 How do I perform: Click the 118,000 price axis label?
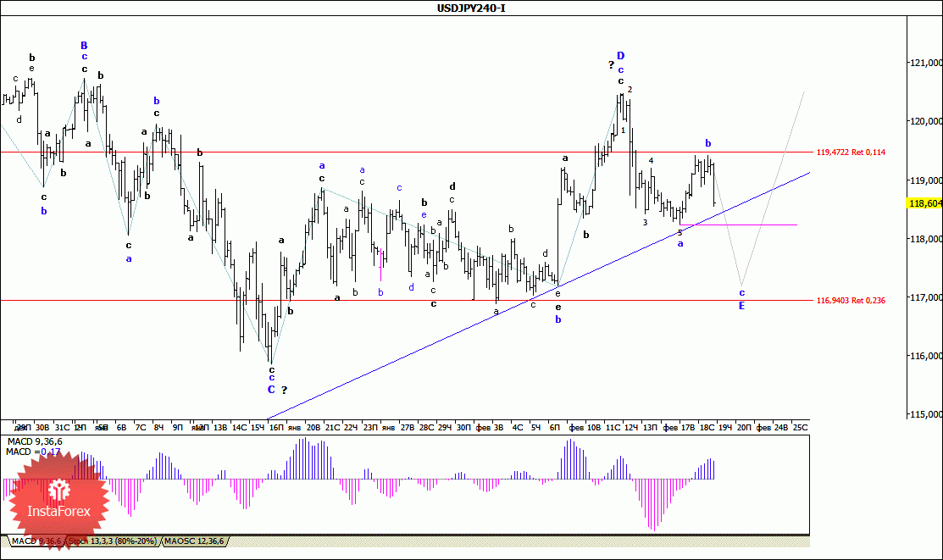coord(925,239)
